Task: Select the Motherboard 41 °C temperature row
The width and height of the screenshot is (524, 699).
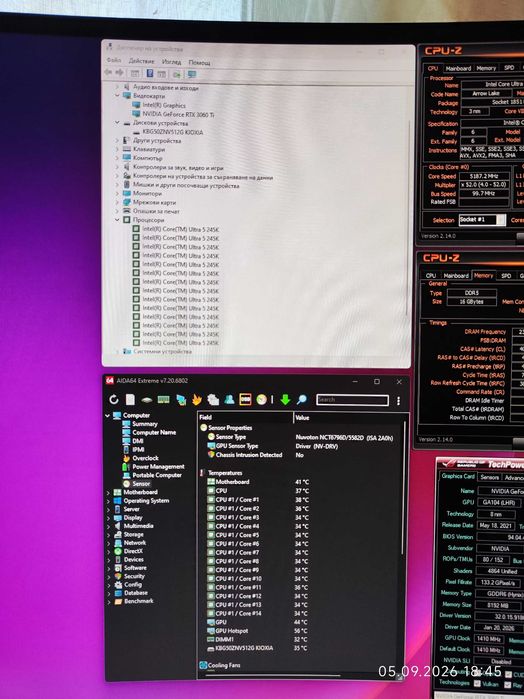Action: [x=258, y=482]
